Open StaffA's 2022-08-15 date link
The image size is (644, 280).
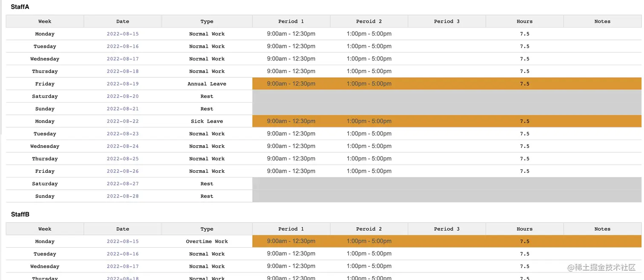click(x=123, y=34)
